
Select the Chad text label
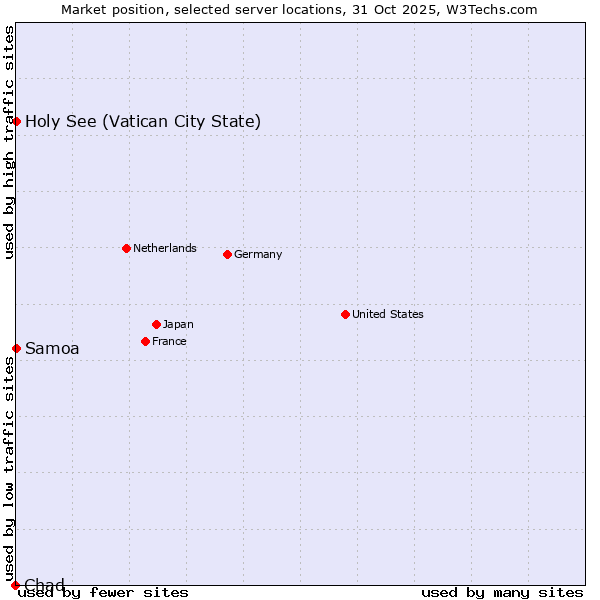pos(45,585)
